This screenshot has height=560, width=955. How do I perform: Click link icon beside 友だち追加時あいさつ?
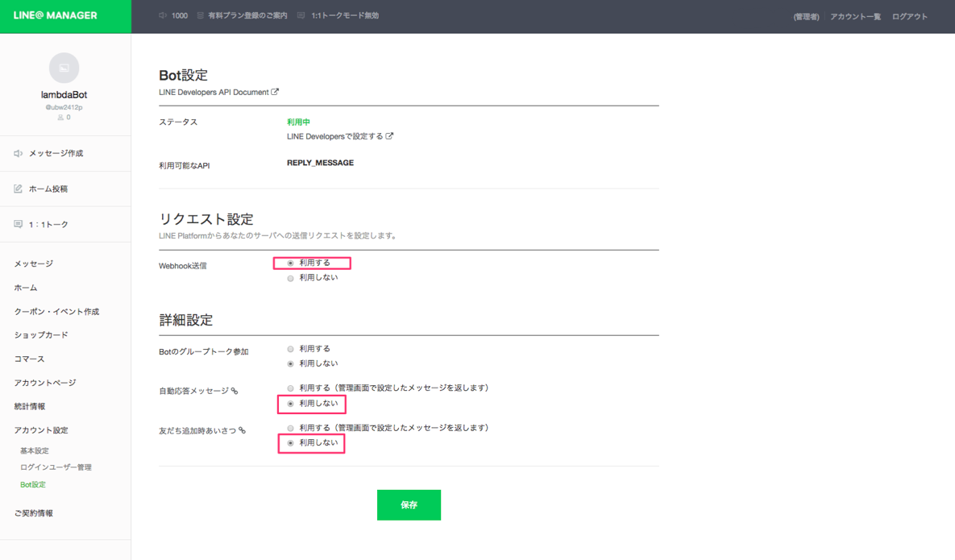pos(242,430)
